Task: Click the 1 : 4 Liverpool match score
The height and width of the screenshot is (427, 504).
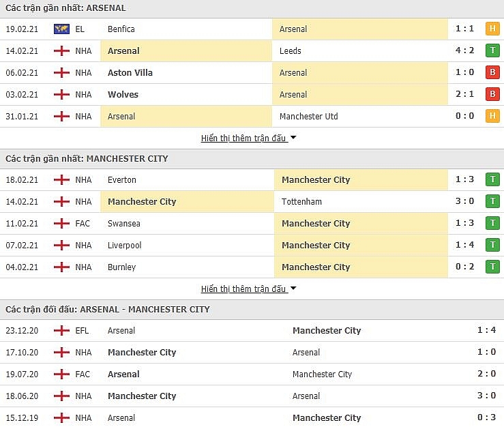Action: point(465,246)
